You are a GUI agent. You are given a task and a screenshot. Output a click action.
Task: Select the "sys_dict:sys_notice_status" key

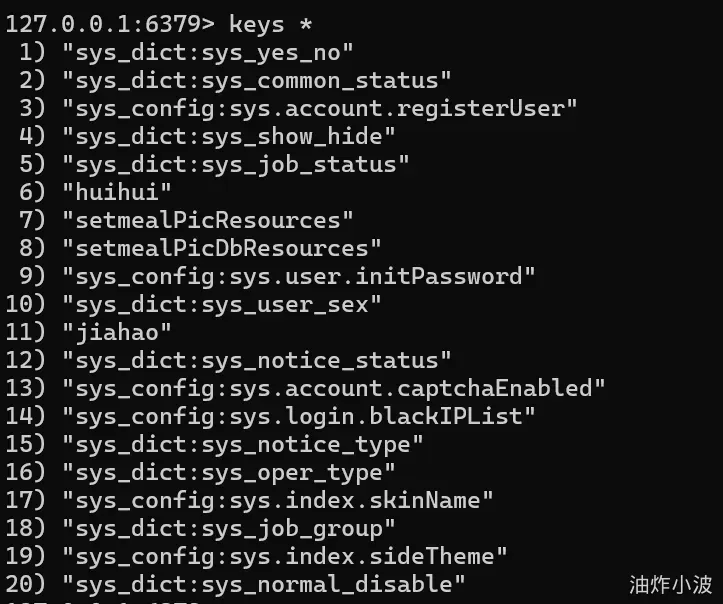click(257, 359)
